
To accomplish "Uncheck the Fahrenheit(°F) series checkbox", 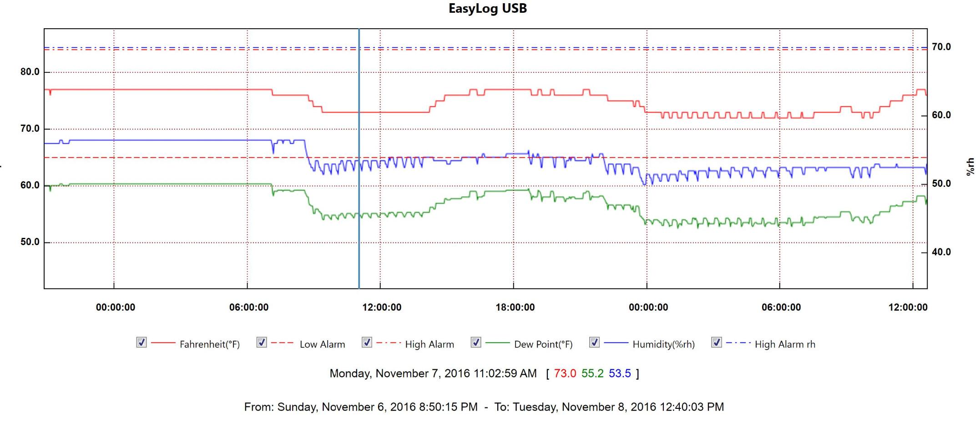I will 141,342.
